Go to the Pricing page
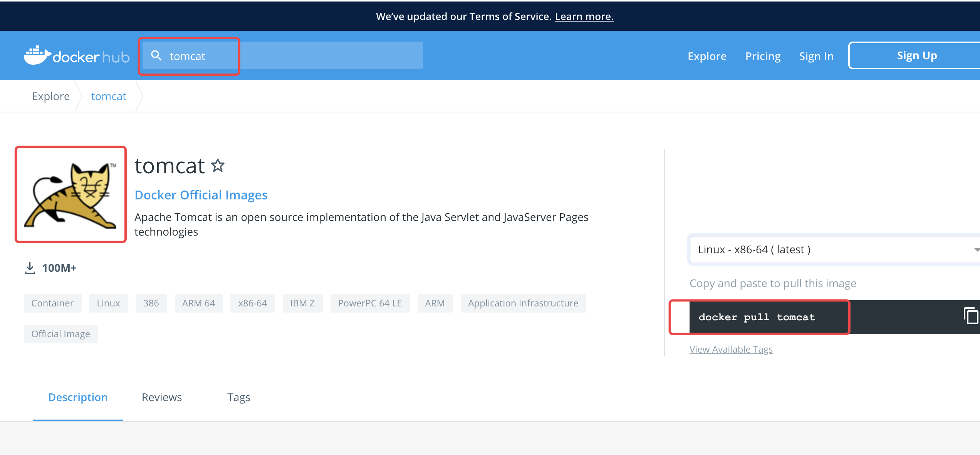The image size is (980, 455). [x=763, y=56]
